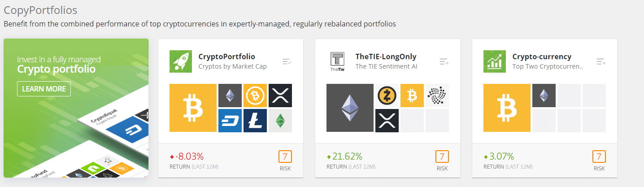Screen dimensions: 644x187
Task: Click the Litecoin icon in CryptoPortfolio
Action: 255,121
